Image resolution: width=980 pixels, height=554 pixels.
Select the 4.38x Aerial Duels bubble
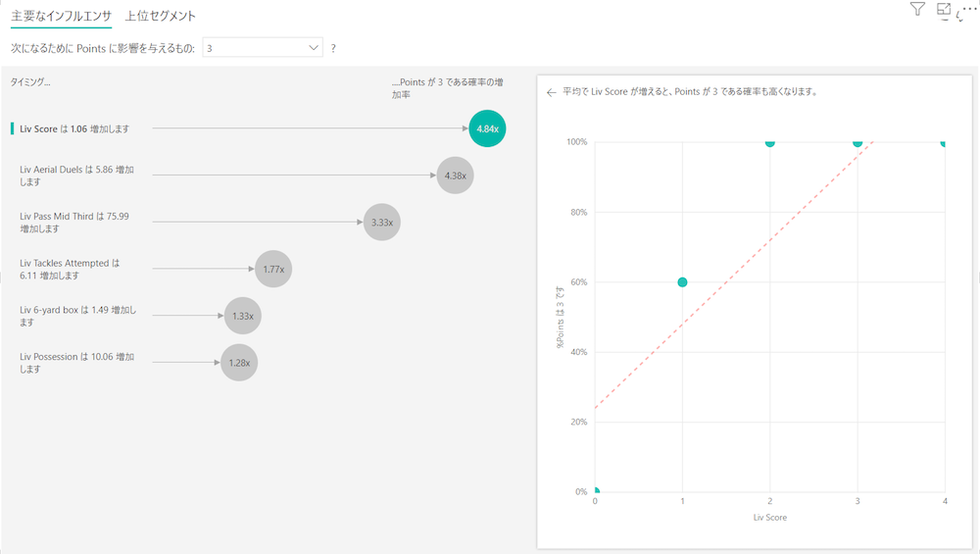[455, 176]
